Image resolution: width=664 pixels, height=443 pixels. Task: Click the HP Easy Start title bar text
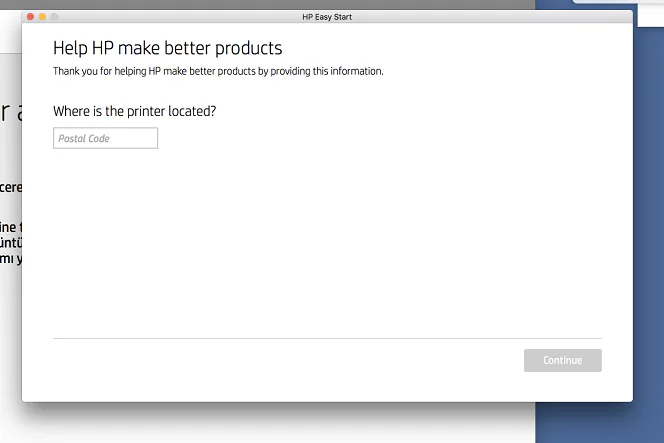(x=327, y=17)
